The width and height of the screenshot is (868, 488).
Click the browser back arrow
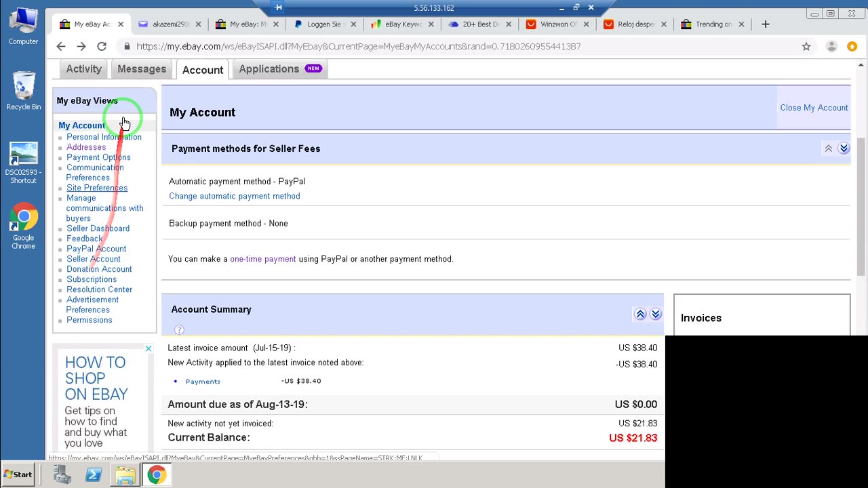pos(61,46)
